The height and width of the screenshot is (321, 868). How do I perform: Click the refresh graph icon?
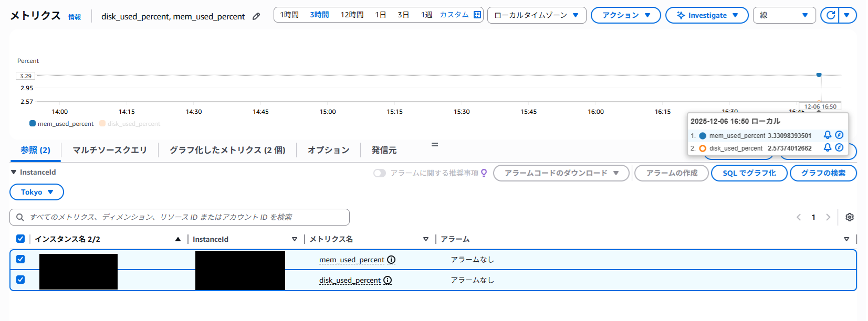[x=830, y=15]
